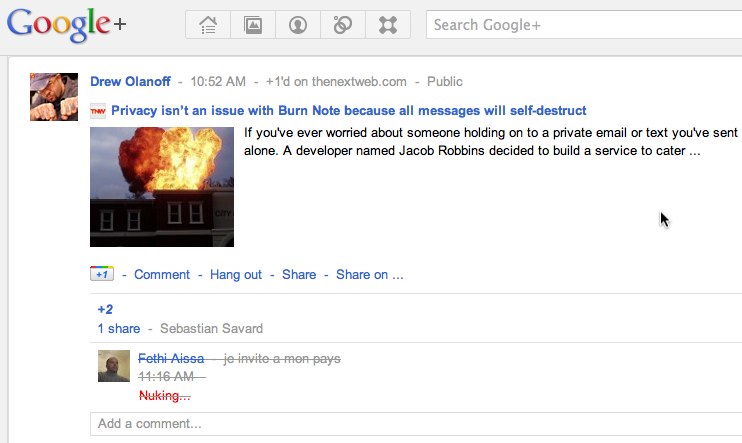Open the Profile icon in toolbar
Image resolution: width=742 pixels, height=443 pixels.
coord(298,25)
